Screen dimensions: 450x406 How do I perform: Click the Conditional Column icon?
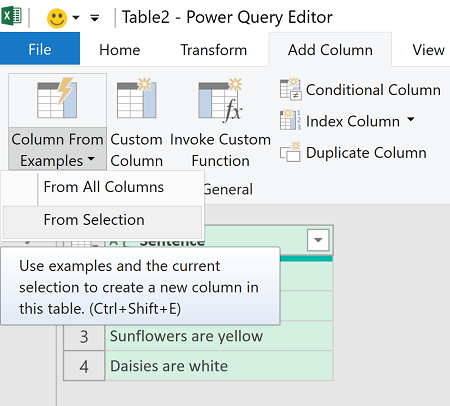point(291,89)
